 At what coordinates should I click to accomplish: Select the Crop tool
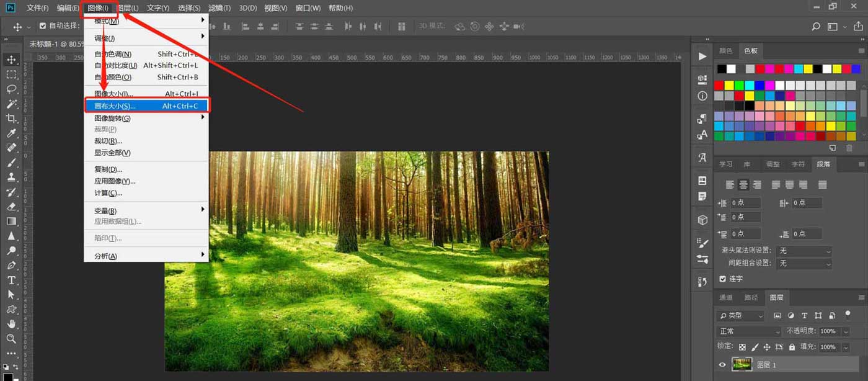click(x=11, y=119)
